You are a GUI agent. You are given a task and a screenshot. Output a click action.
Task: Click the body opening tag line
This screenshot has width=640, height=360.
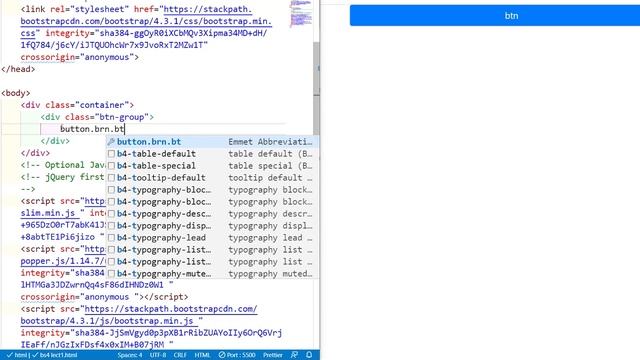coord(16,93)
